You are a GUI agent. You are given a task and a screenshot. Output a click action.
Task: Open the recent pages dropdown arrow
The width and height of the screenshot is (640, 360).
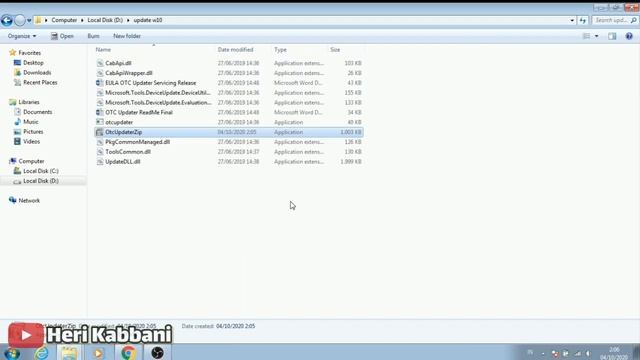pyautogui.click(x=29, y=20)
